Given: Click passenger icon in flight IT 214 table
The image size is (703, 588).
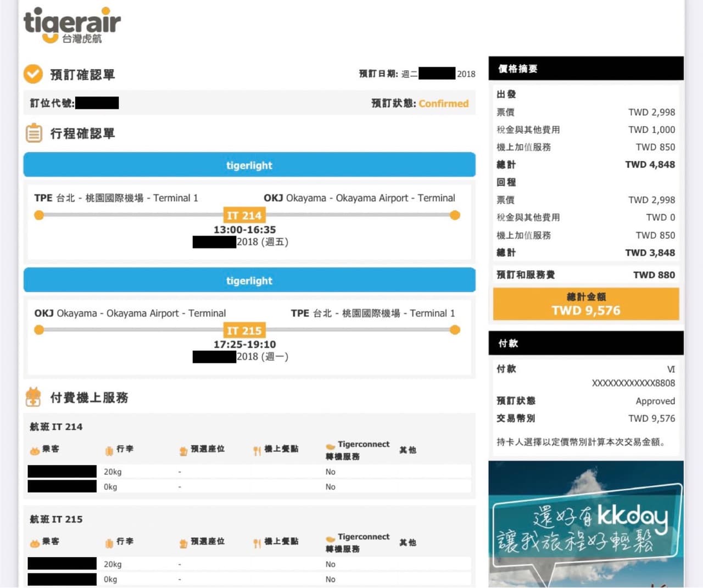Looking at the screenshot, I should (x=35, y=450).
